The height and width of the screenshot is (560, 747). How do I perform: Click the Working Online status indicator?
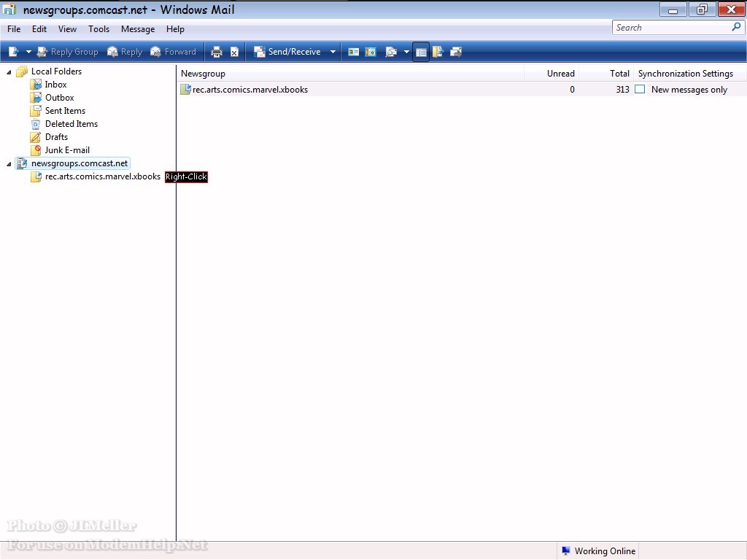pos(598,551)
